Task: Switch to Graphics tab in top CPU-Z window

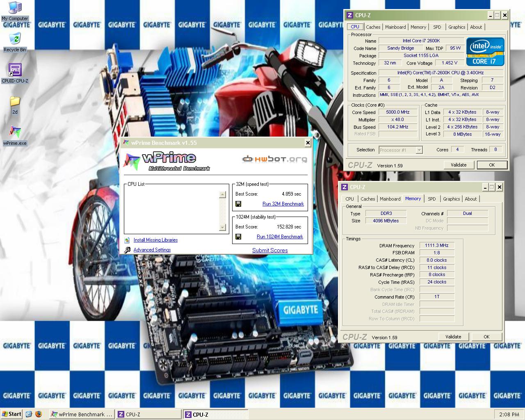Action: coord(457,27)
